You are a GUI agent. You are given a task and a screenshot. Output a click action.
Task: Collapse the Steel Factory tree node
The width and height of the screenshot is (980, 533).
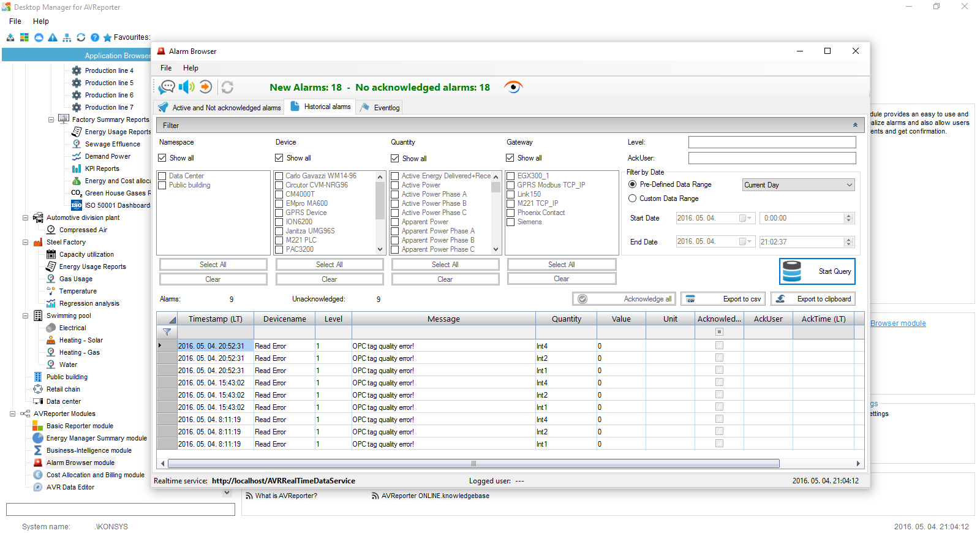coord(26,242)
